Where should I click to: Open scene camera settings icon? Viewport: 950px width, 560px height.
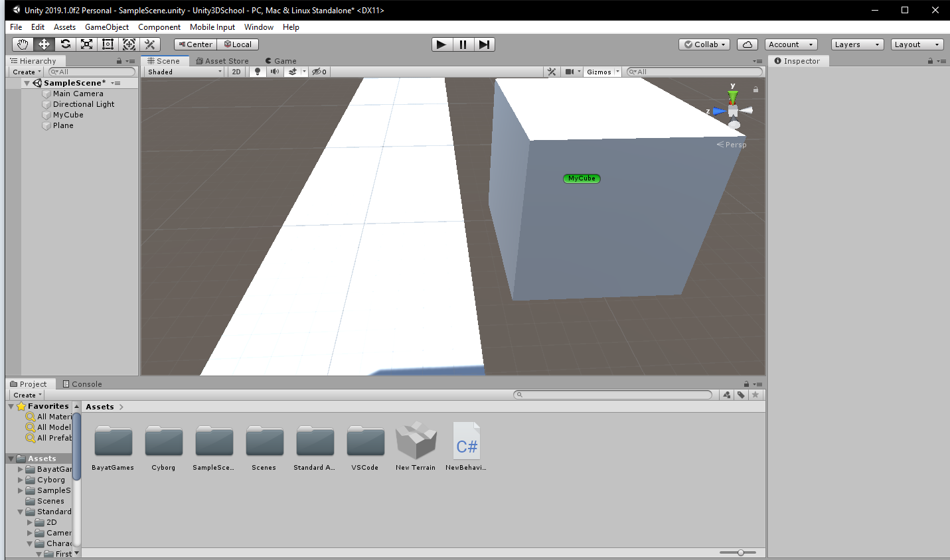(x=570, y=72)
